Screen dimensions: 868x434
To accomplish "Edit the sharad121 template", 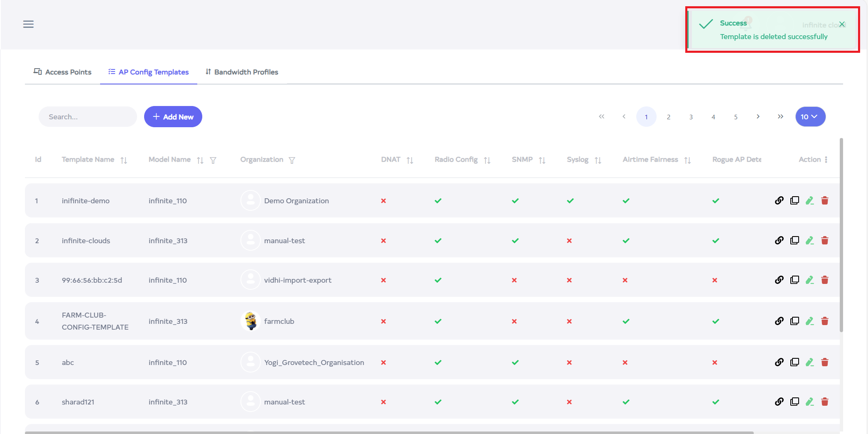I will coord(809,402).
